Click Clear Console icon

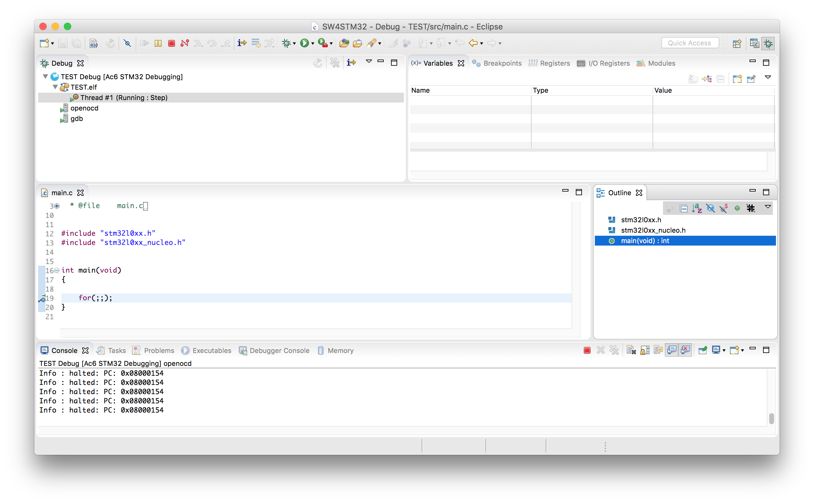631,350
